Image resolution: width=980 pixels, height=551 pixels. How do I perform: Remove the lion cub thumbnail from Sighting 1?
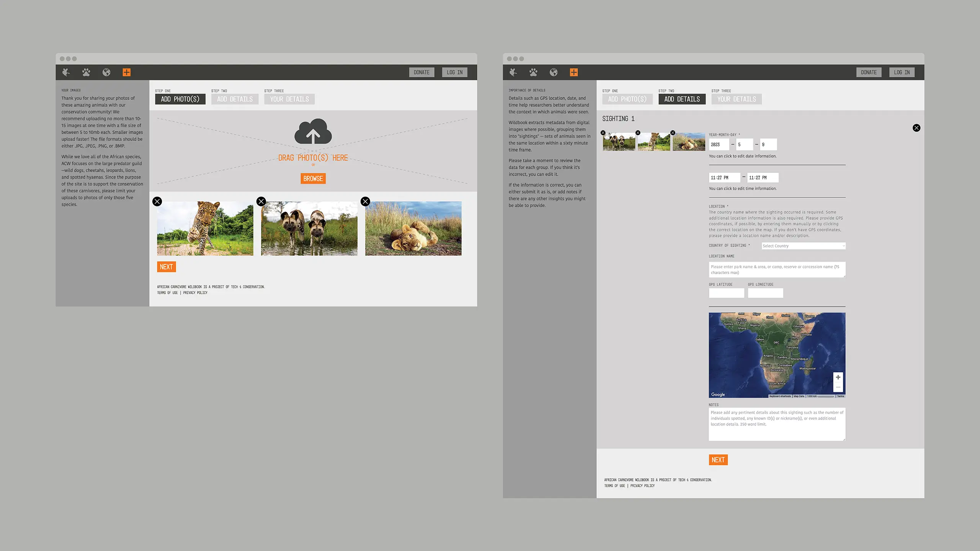pyautogui.click(x=673, y=132)
